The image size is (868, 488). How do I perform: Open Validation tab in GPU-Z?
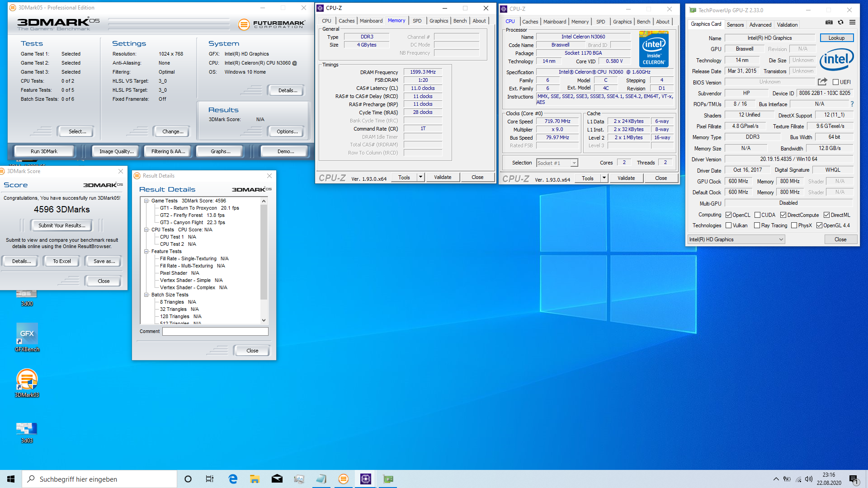pos(787,25)
